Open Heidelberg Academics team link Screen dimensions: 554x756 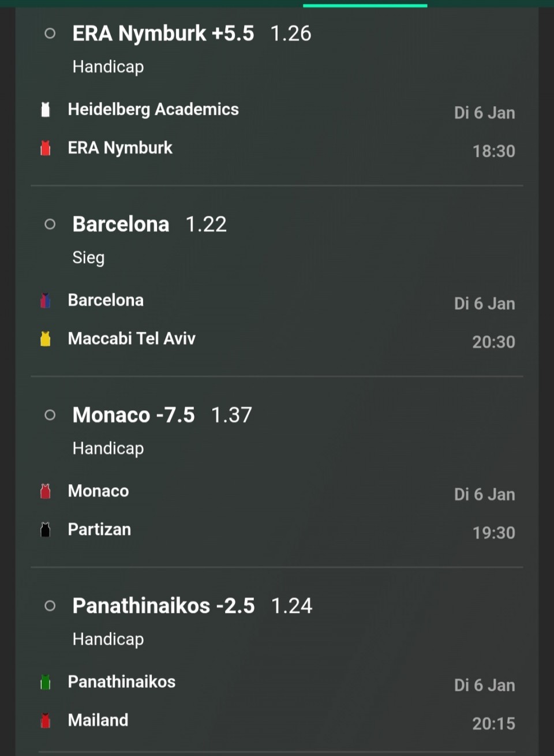[153, 110]
